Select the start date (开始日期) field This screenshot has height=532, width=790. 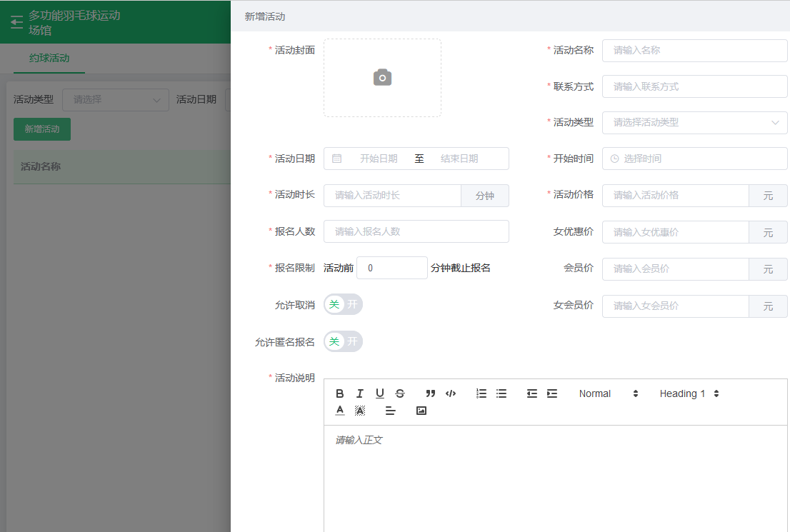pos(379,159)
